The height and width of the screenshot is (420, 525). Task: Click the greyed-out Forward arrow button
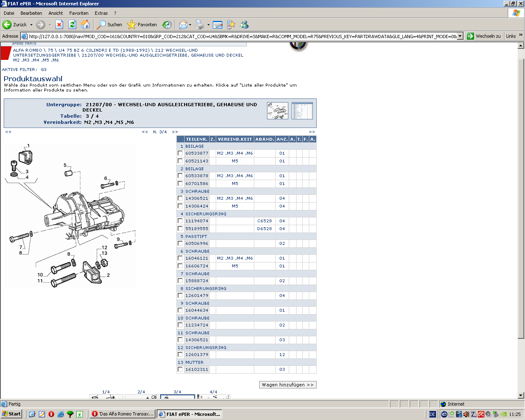pyautogui.click(x=41, y=25)
